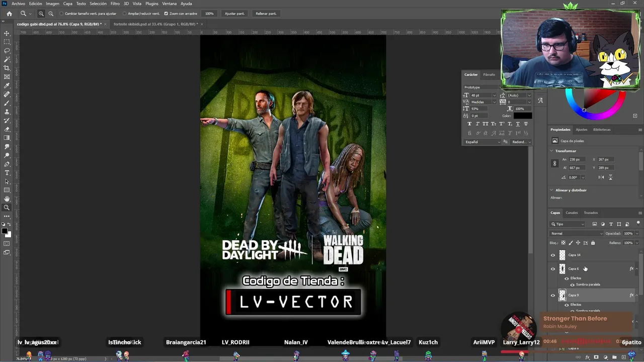Open the Filtro menu
The width and height of the screenshot is (644, 362).
[x=115, y=4]
